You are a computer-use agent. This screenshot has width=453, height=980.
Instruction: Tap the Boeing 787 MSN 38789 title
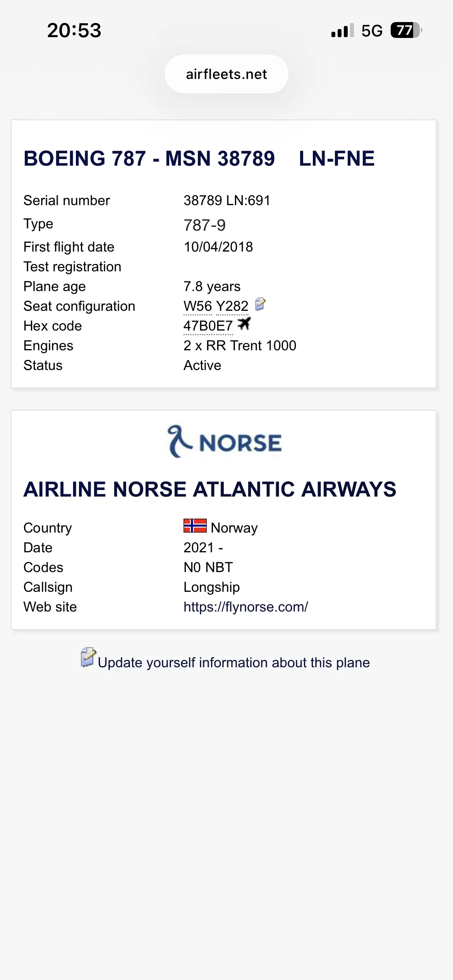click(149, 158)
